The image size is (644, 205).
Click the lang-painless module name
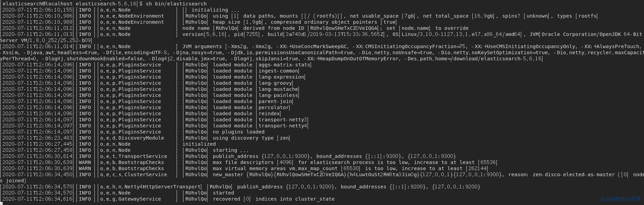278,95
